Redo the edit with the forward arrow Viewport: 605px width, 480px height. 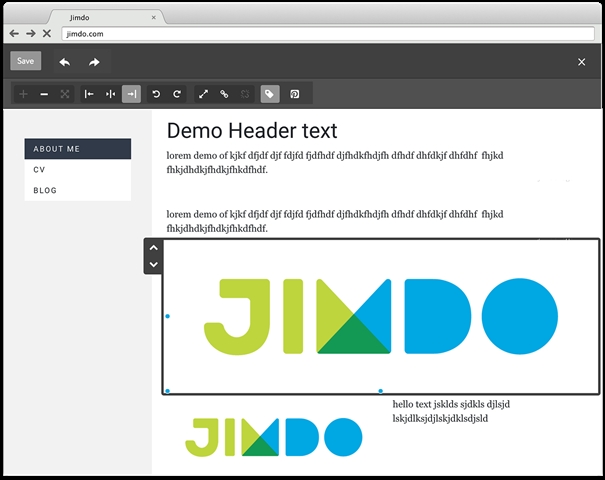click(94, 62)
